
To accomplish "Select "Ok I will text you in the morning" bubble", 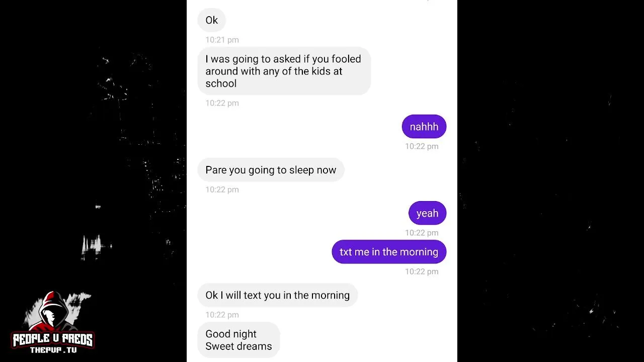I will click(278, 295).
